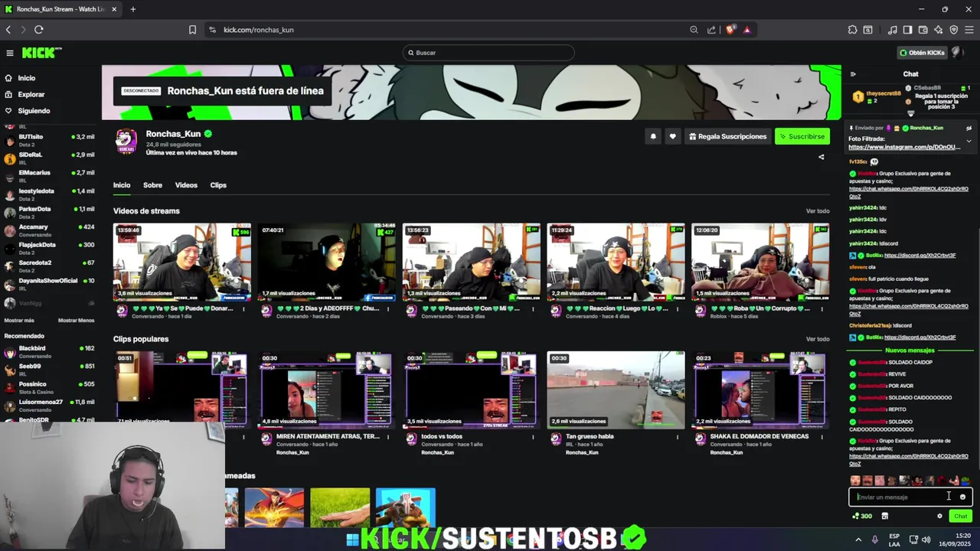Open the emoji picker in chat input
The width and height of the screenshot is (980, 551).
pos(962,497)
